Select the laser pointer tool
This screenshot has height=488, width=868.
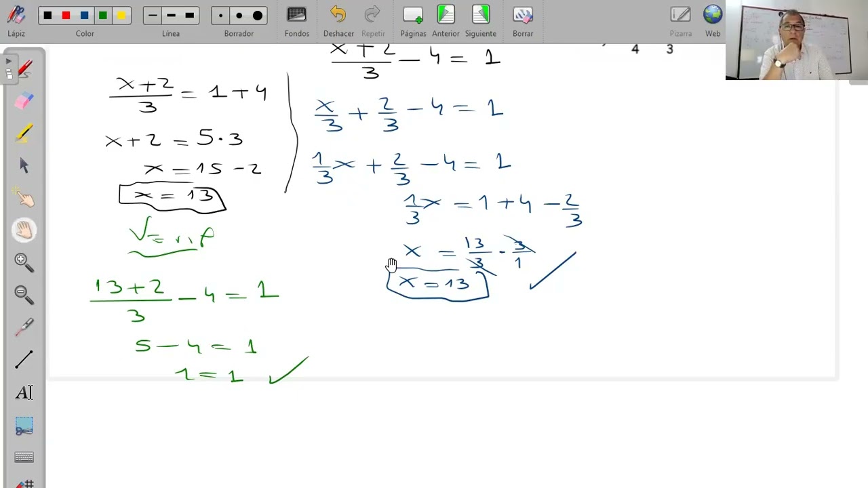[24, 327]
